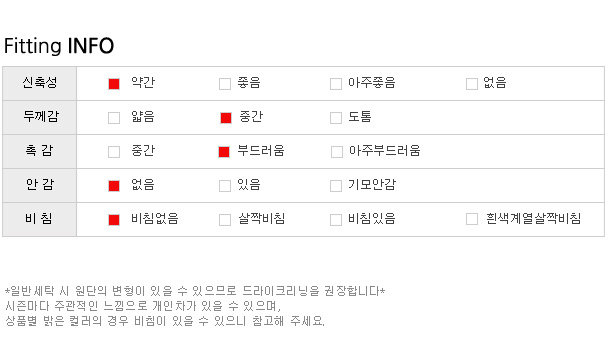Viewport: 608px width, 361px height.
Task: Select the 흰색계열살짝비침 checkbox
Action: [x=472, y=219]
